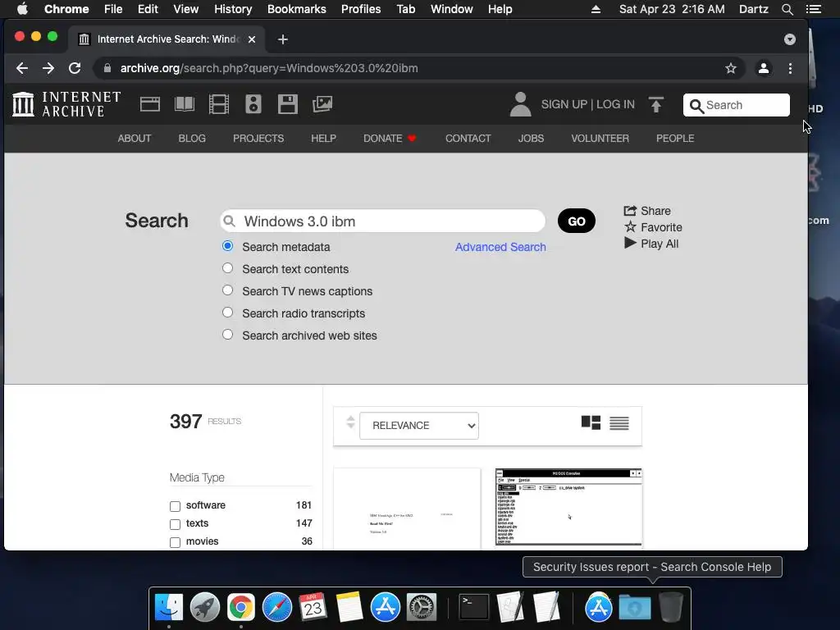Open Safari from the dock
The width and height of the screenshot is (840, 630).
[x=277, y=608]
